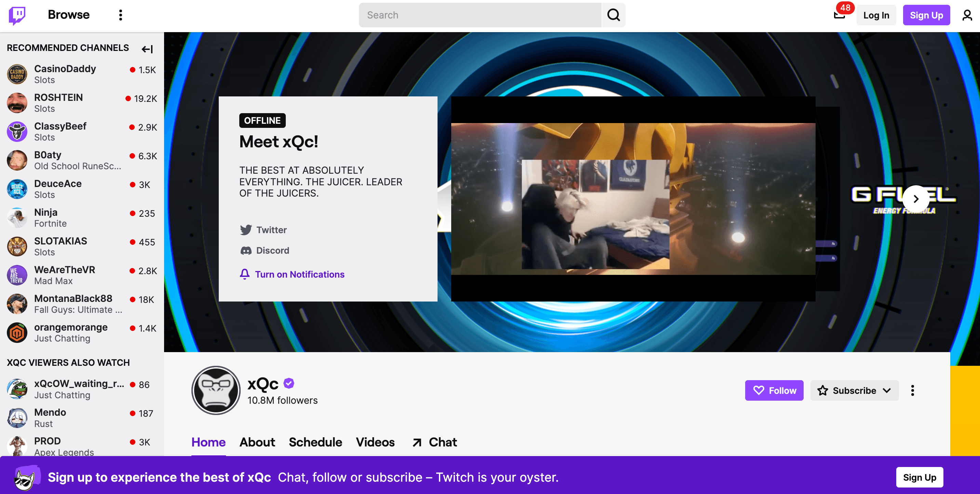Switch to the Schedule tab
Image resolution: width=980 pixels, height=494 pixels.
(x=315, y=442)
